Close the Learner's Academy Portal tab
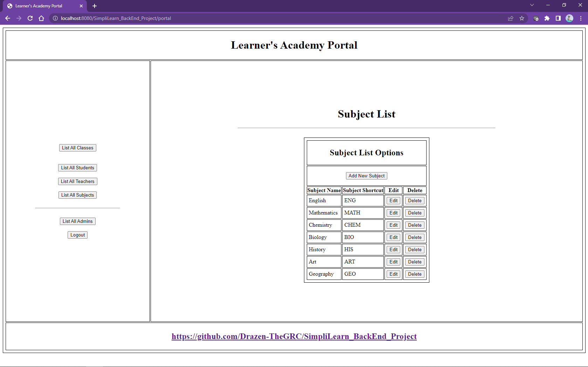 pos(81,6)
